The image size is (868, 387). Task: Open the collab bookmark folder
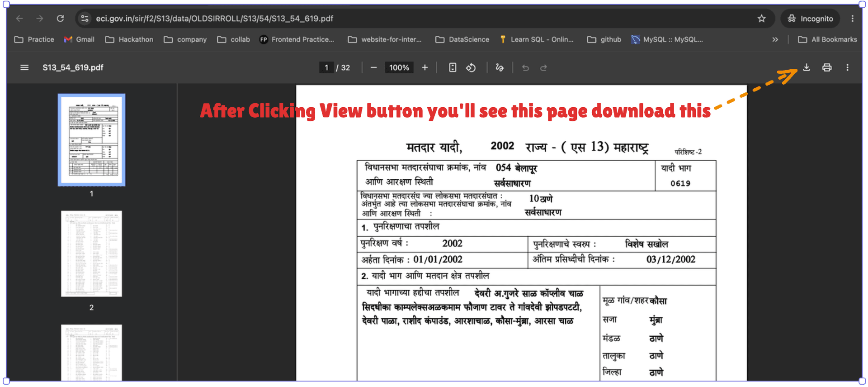(234, 39)
